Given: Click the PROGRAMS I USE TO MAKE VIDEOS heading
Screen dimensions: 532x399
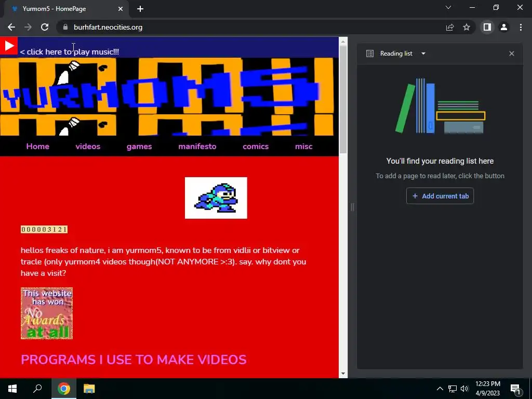Looking at the screenshot, I should 134,360.
